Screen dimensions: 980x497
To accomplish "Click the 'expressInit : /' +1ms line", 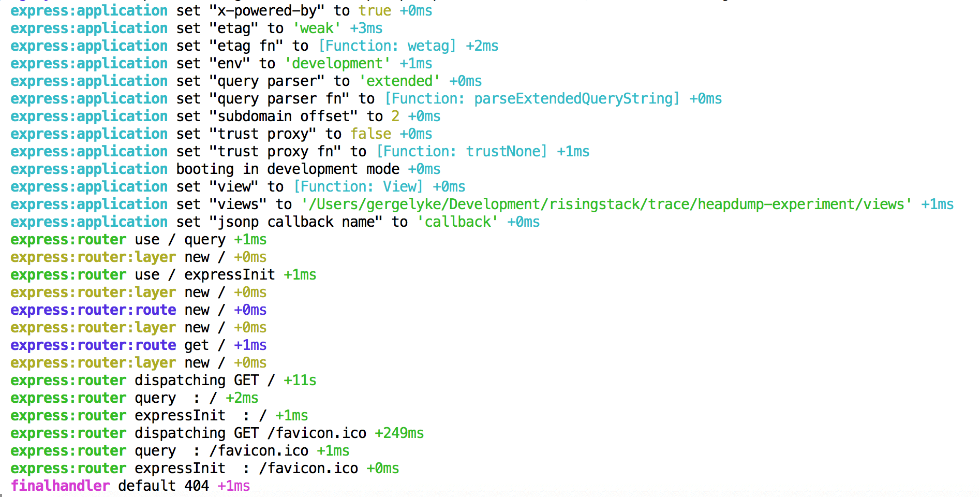I will (x=159, y=416).
